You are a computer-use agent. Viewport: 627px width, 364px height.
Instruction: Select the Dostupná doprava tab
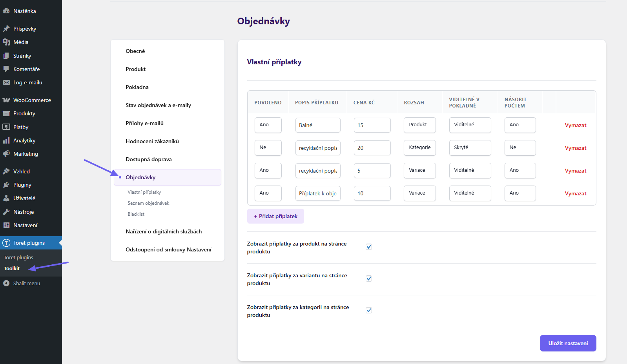pyautogui.click(x=149, y=159)
